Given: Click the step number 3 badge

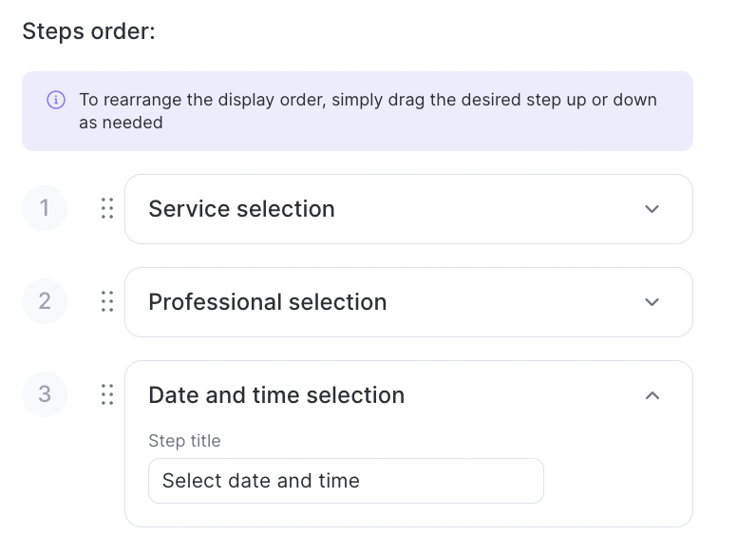Looking at the screenshot, I should pos(45,394).
